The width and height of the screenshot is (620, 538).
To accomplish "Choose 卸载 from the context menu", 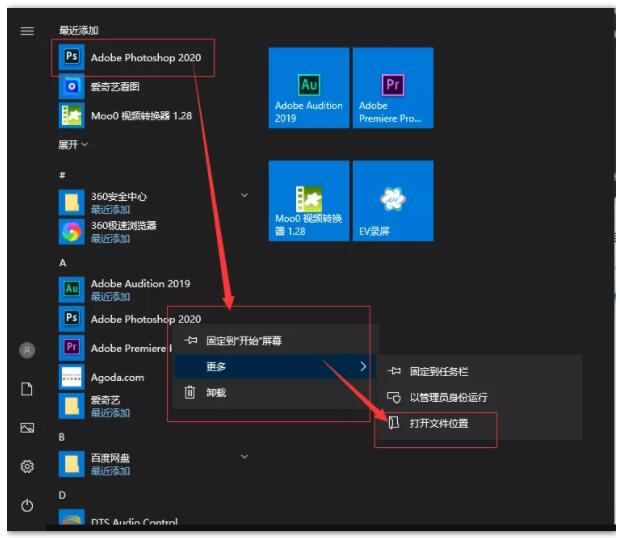I will (216, 393).
